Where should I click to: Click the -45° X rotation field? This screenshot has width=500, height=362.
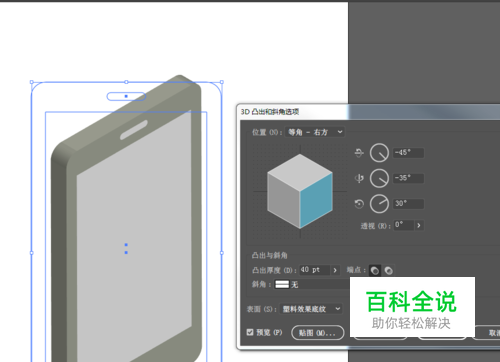coord(408,153)
